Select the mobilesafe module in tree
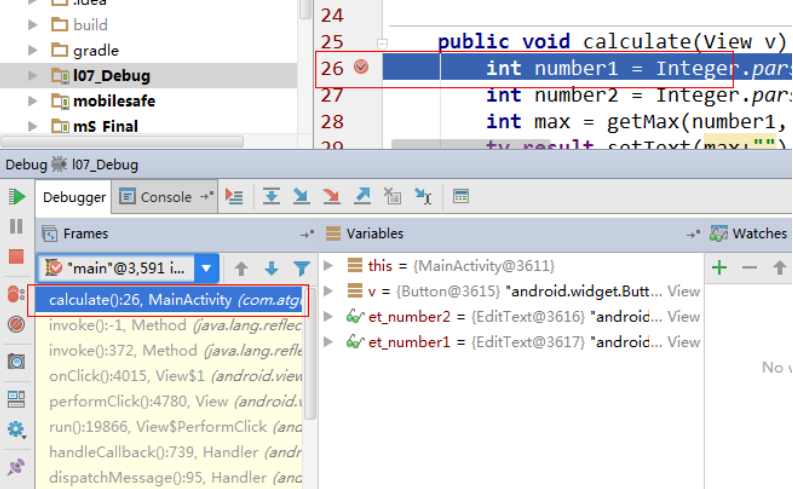The image size is (793, 489). coord(114,101)
